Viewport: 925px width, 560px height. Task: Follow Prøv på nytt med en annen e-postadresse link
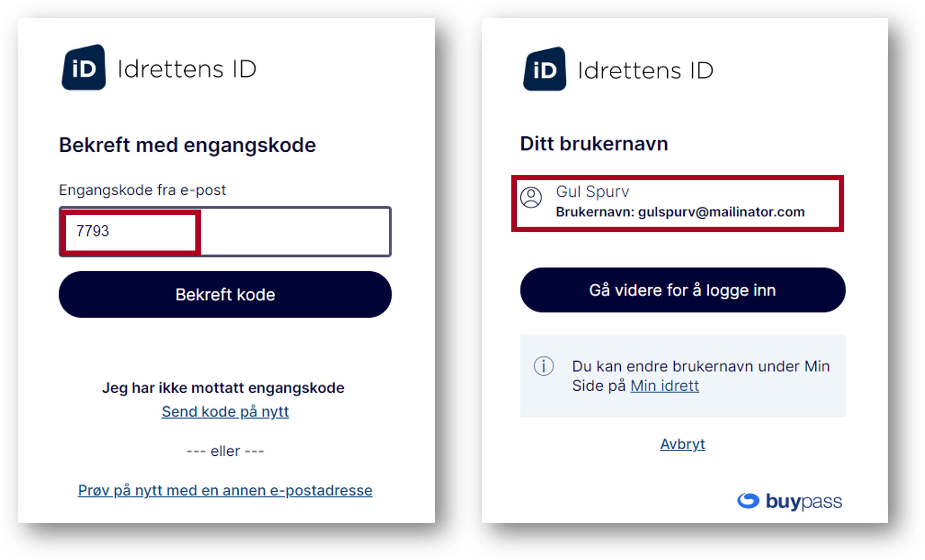pyautogui.click(x=225, y=491)
